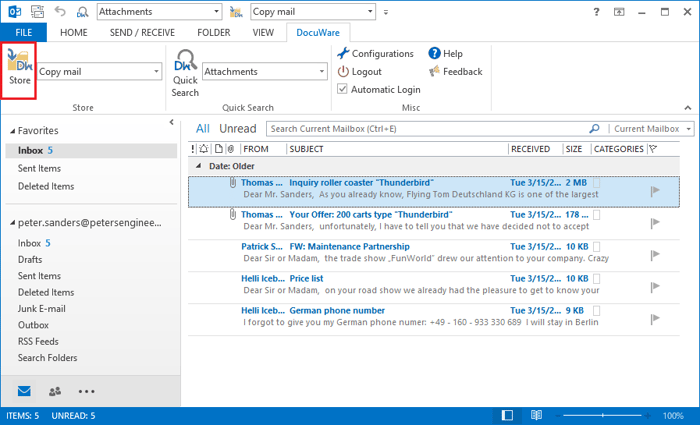The image size is (700, 425).
Task: Click the Logout power icon
Action: click(x=344, y=72)
